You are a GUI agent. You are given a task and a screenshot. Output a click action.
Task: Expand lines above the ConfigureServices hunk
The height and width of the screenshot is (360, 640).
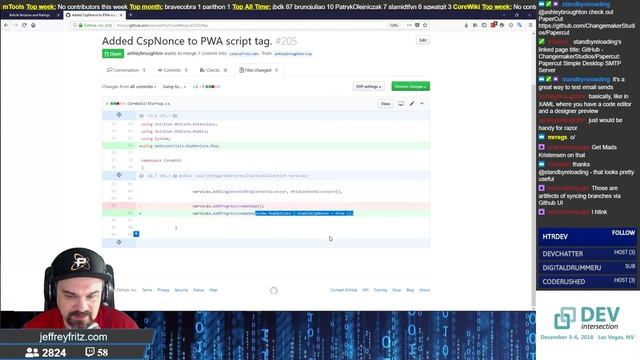pos(119,175)
